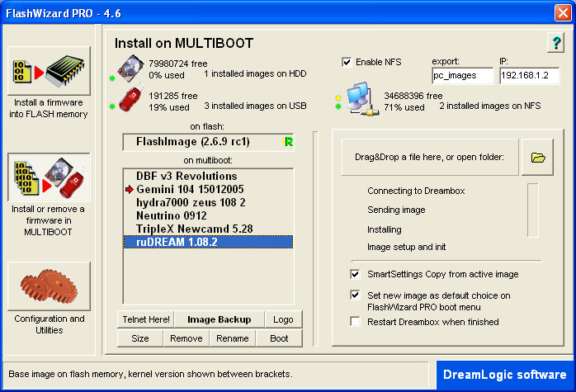The width and height of the screenshot is (576, 392).
Task: Click the Remove button
Action: click(x=186, y=338)
